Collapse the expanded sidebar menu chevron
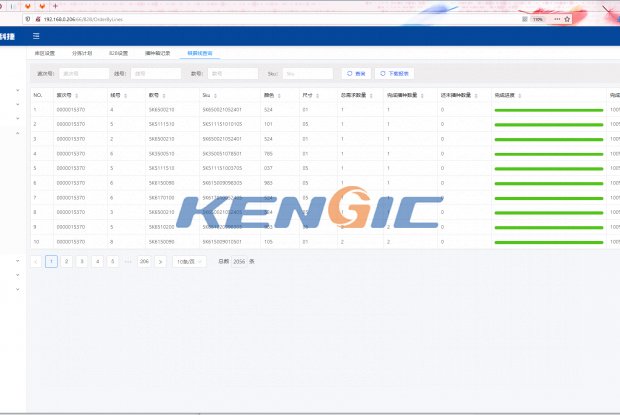The width and height of the screenshot is (620, 415). [x=18, y=133]
